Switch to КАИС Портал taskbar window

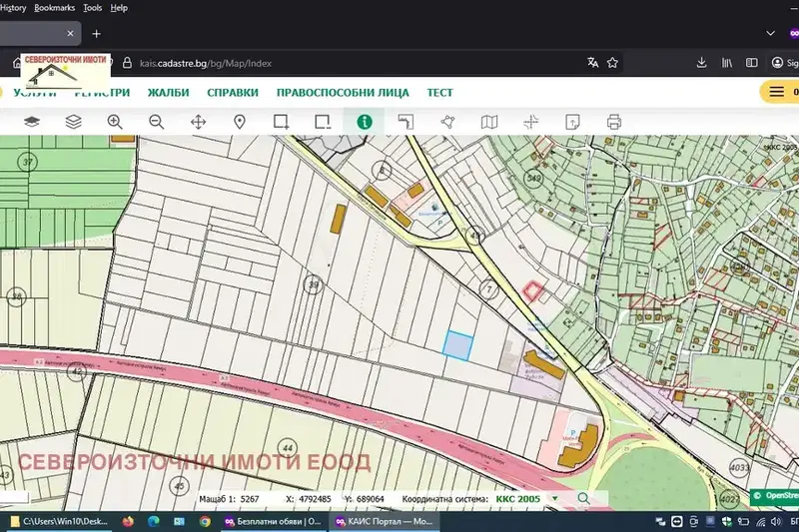(385, 521)
